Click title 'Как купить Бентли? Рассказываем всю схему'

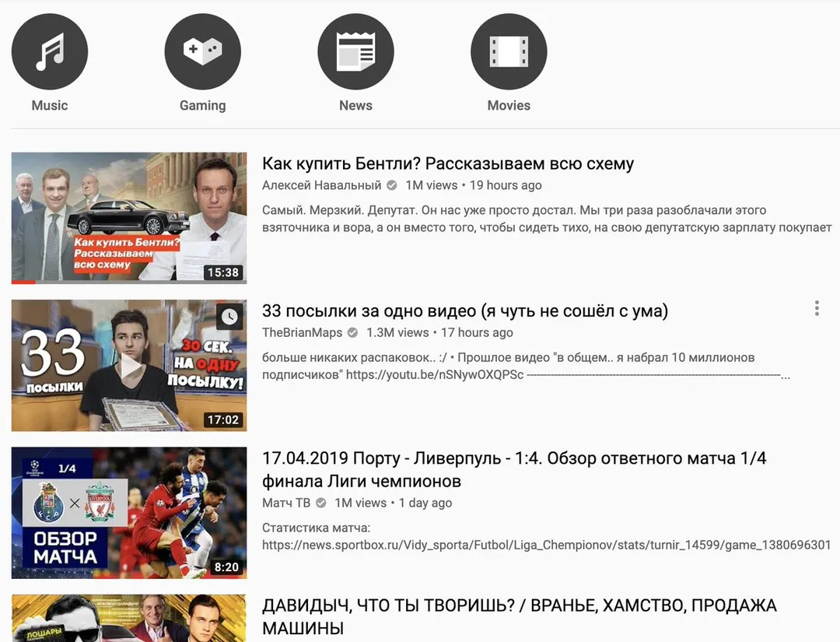[x=448, y=163]
